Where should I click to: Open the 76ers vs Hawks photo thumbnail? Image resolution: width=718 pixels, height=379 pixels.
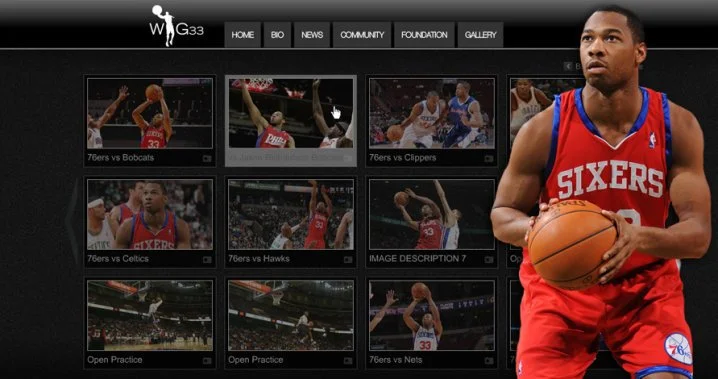tap(291, 214)
